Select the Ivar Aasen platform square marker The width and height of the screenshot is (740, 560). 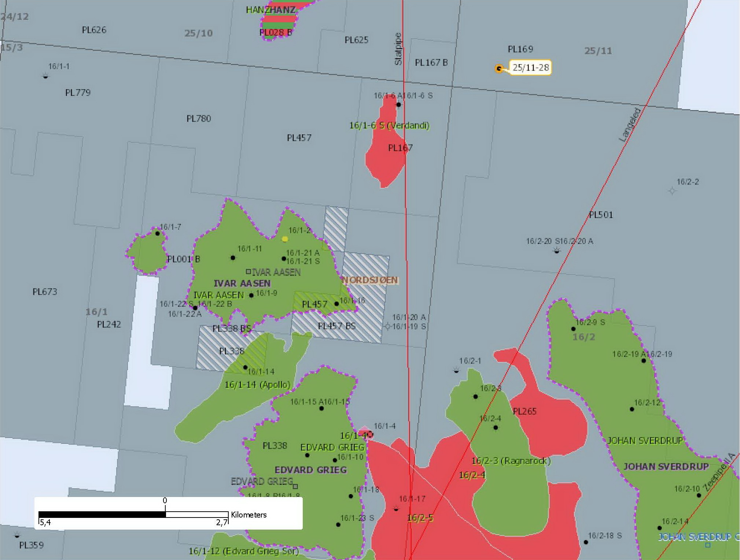click(x=248, y=272)
